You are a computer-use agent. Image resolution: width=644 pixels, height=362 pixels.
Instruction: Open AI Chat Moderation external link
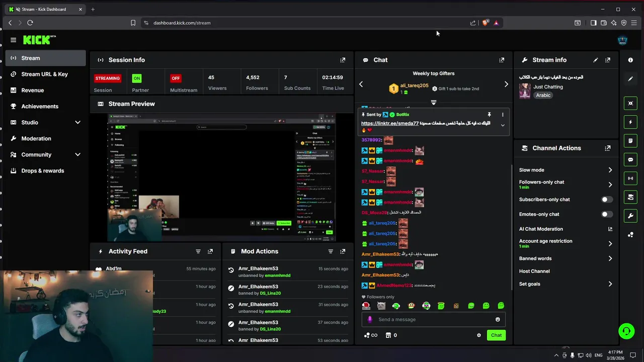point(610,229)
